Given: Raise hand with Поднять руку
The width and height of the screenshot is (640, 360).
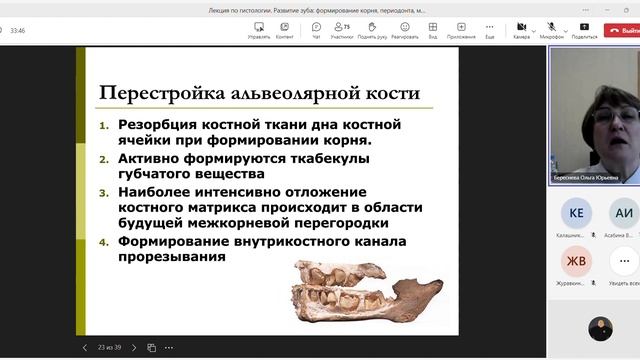Looking at the screenshot, I should (x=372, y=30).
